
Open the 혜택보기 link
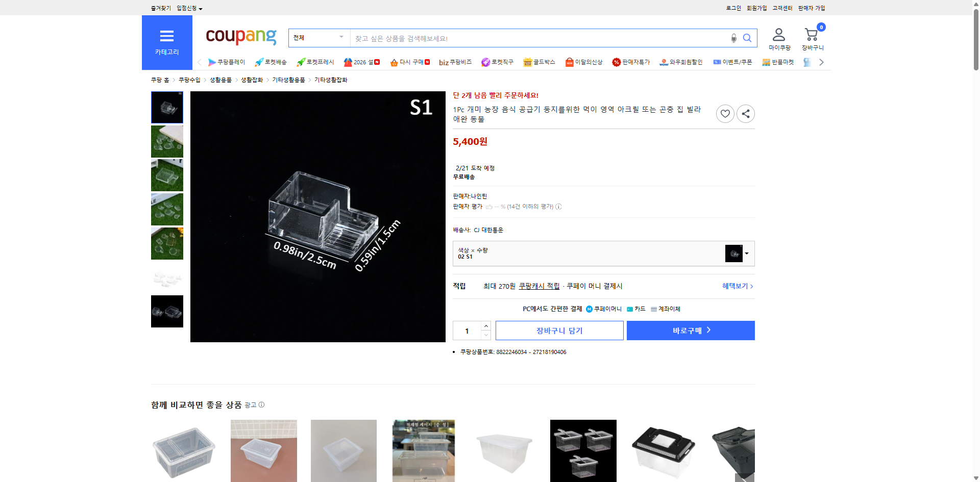point(736,286)
